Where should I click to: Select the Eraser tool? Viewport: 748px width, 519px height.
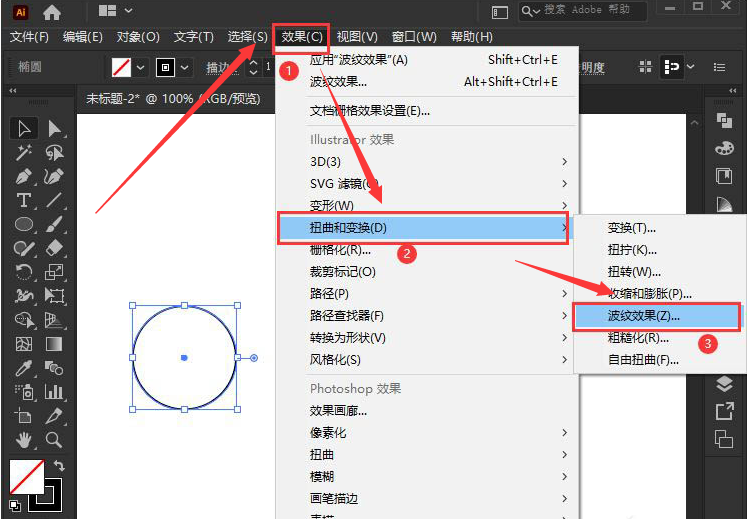54,248
